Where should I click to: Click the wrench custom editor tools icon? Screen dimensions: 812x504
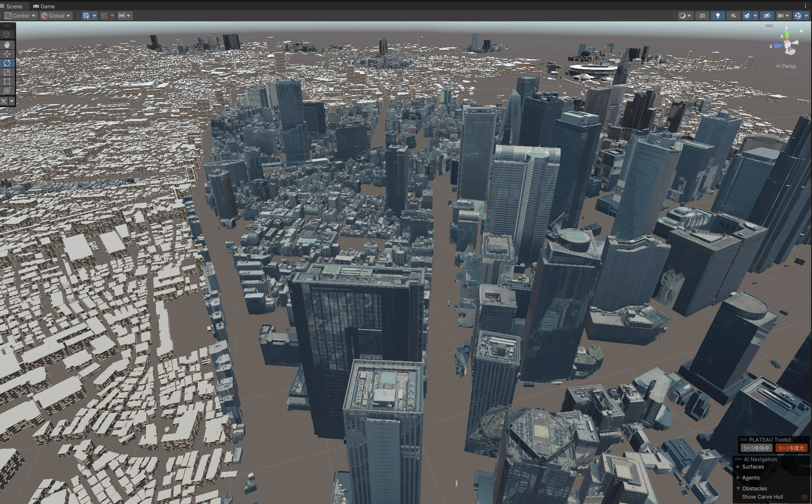point(4,101)
